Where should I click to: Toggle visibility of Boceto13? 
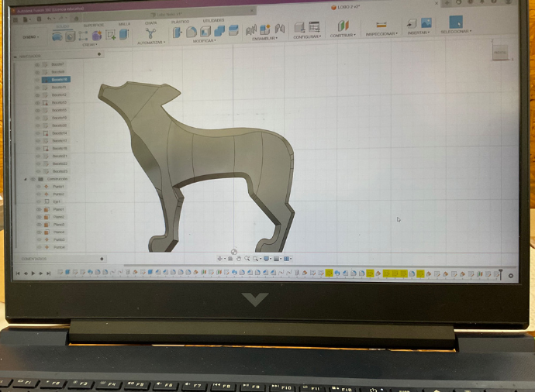pyautogui.click(x=37, y=102)
